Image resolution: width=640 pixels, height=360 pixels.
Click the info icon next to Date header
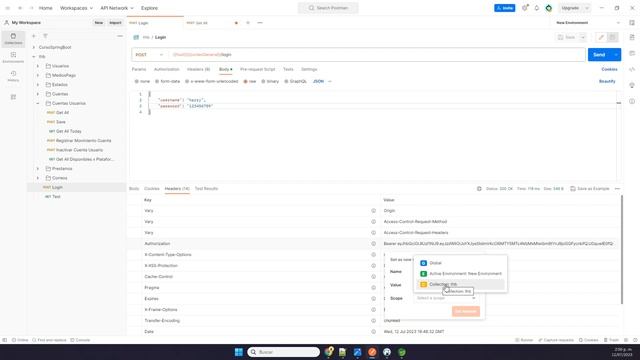[x=373, y=331]
